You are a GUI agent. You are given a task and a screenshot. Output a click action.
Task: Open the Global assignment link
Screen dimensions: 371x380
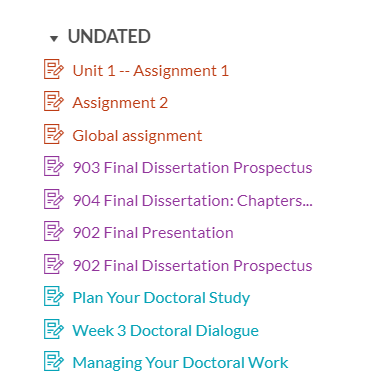point(137,136)
